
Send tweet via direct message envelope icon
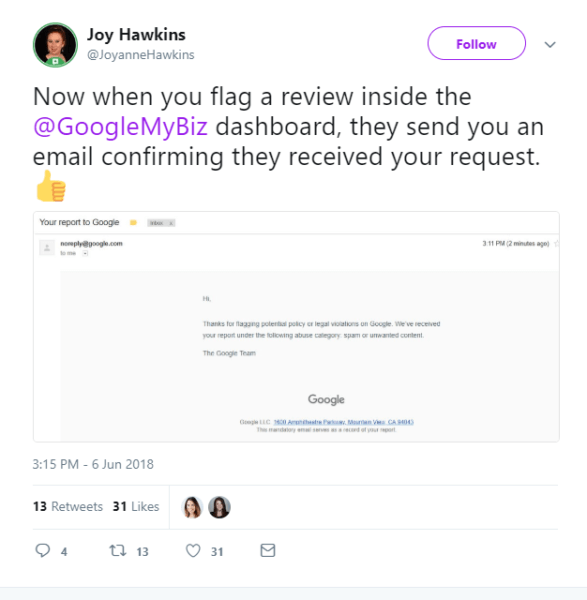[267, 550]
